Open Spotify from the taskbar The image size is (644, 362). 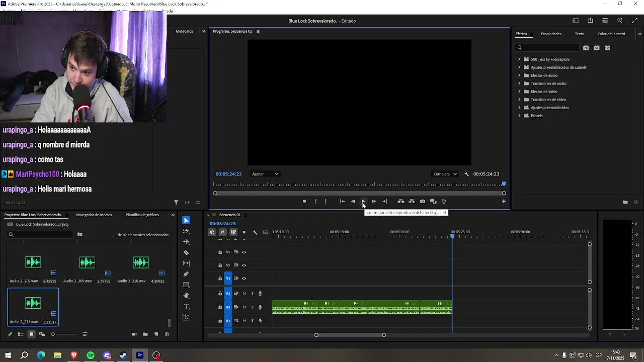coord(91,355)
